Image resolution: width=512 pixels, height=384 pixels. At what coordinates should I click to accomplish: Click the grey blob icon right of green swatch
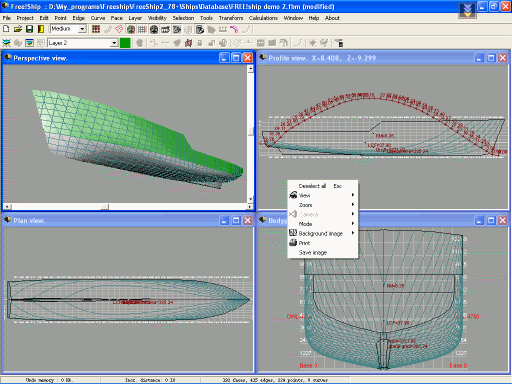[x=140, y=43]
